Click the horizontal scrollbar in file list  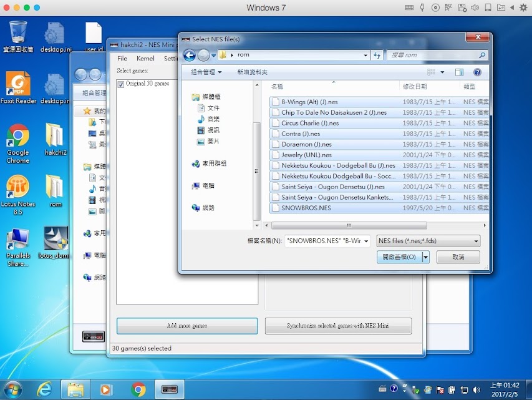[349, 225]
